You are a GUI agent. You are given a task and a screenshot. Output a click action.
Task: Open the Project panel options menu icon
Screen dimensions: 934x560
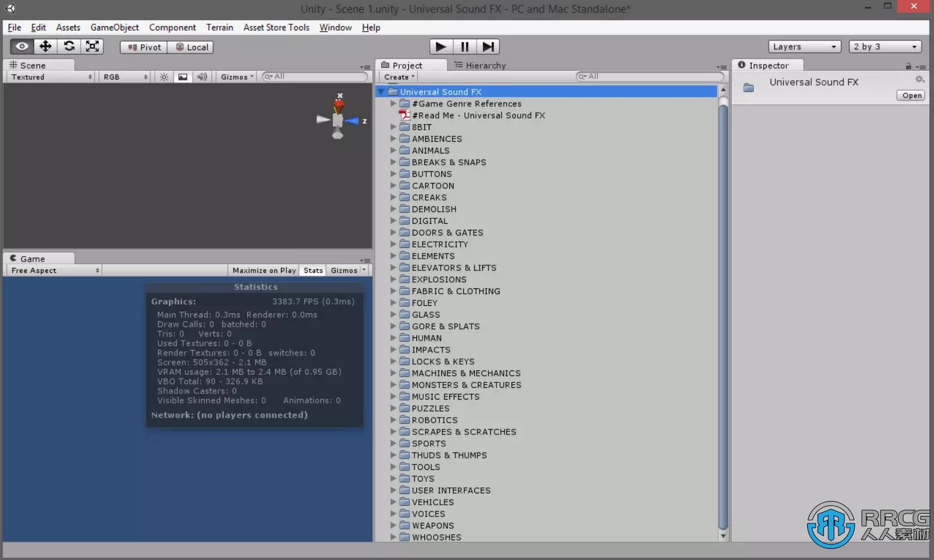pyautogui.click(x=721, y=67)
